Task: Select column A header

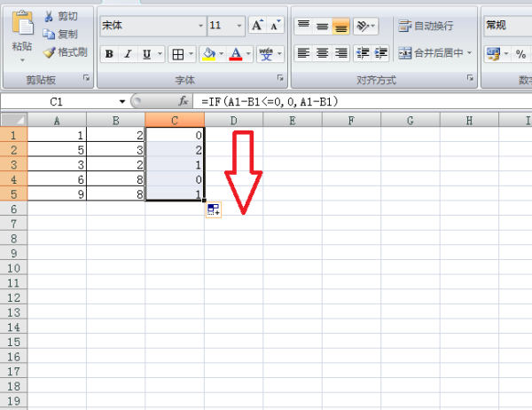Action: 57,121
